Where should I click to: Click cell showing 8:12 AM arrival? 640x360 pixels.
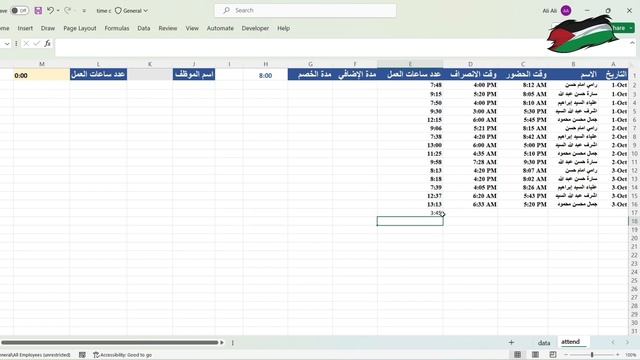[523, 85]
